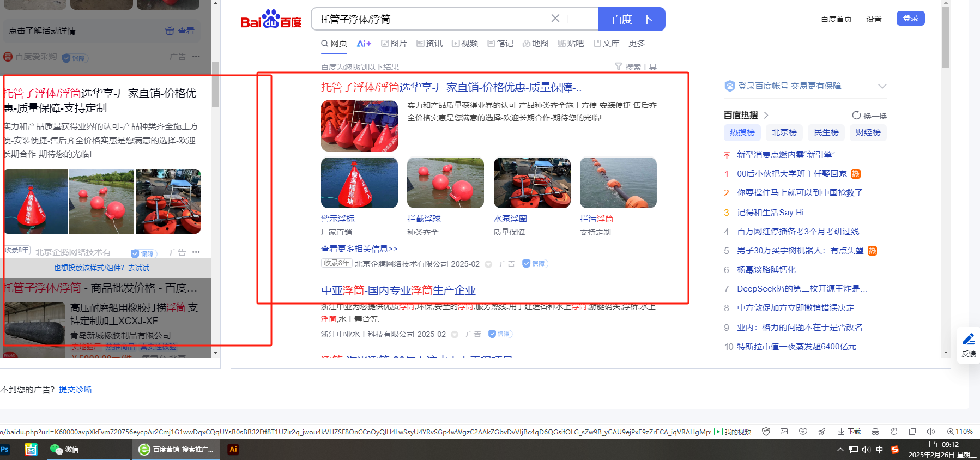Select the 民生榜 tab

coord(826,132)
